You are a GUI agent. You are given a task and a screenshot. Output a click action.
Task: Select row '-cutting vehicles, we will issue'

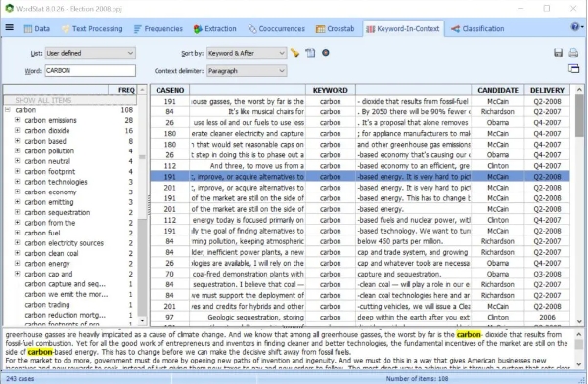tap(360, 306)
